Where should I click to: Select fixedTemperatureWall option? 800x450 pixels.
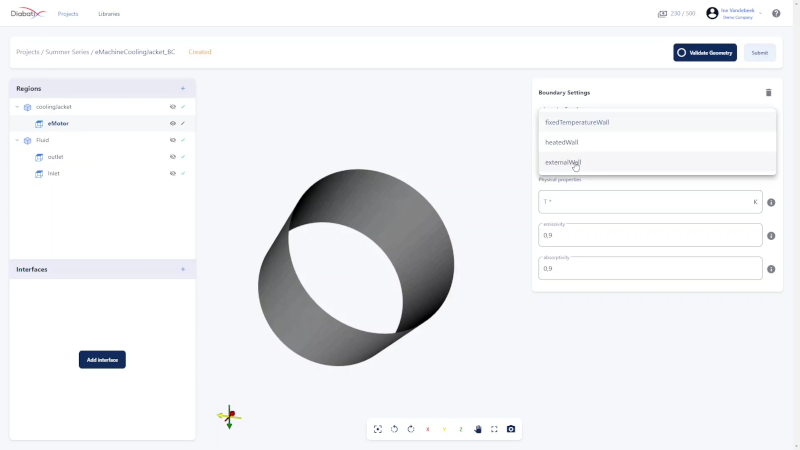pyautogui.click(x=657, y=122)
